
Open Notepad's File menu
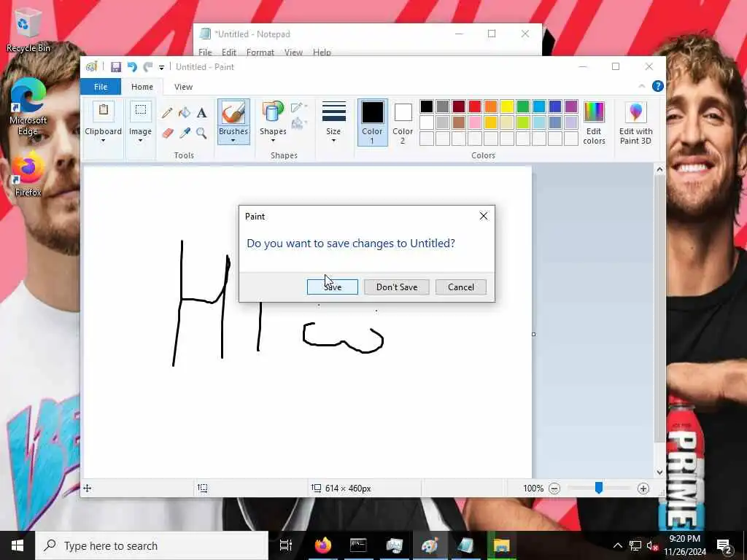[205, 52]
